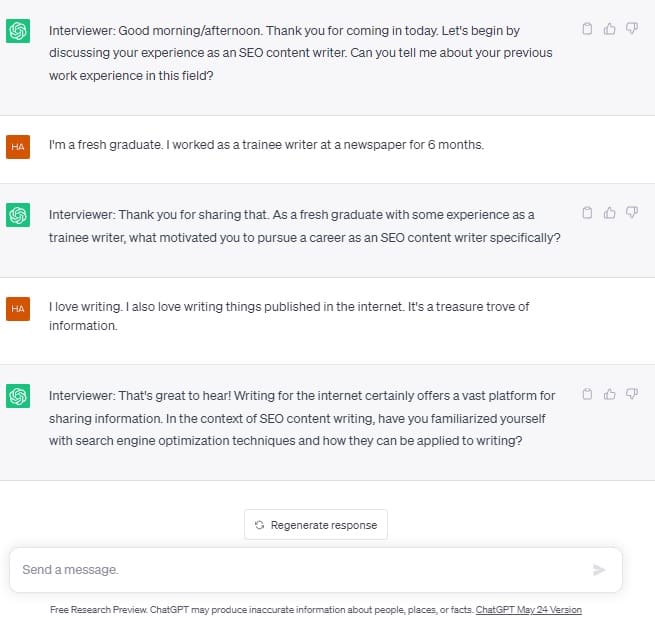Image resolution: width=655 pixels, height=631 pixels.
Task: Thumbs down the 'That's great to hear' response
Action: [632, 394]
